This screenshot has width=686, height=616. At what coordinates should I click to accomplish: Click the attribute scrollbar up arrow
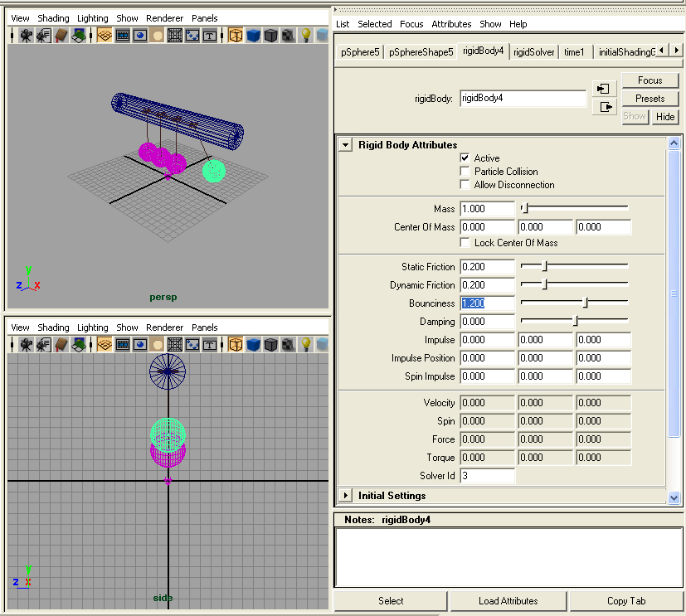click(x=674, y=143)
